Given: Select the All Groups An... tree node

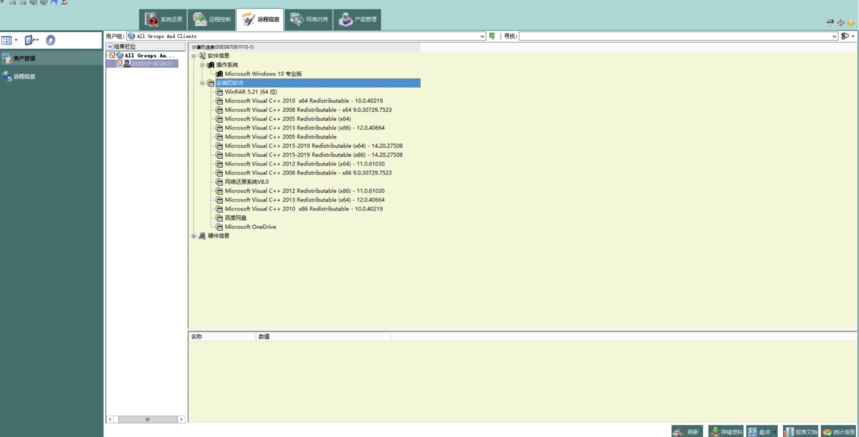Looking at the screenshot, I should [x=150, y=55].
